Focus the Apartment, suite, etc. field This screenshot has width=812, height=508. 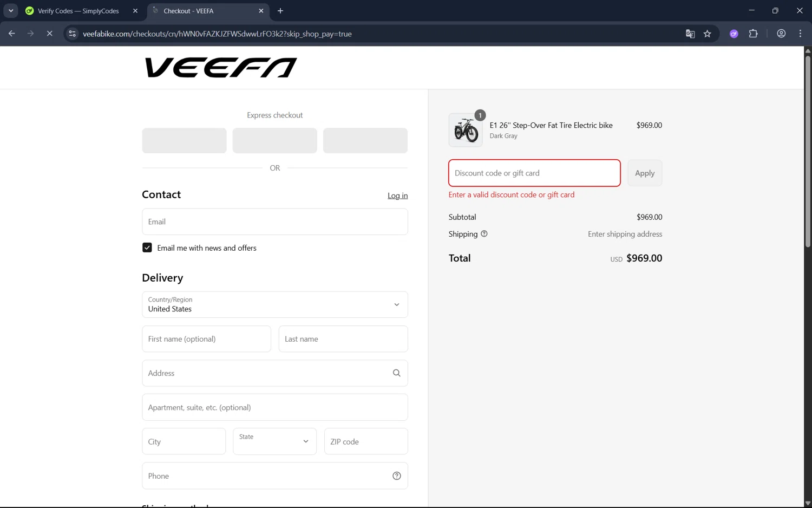[275, 407]
